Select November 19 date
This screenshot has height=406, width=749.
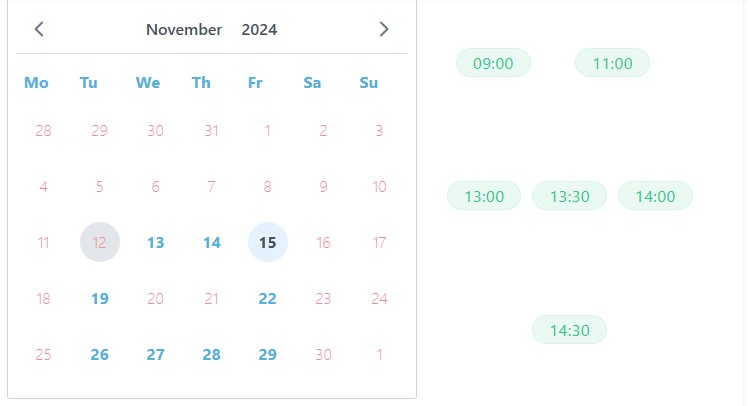pyautogui.click(x=99, y=298)
